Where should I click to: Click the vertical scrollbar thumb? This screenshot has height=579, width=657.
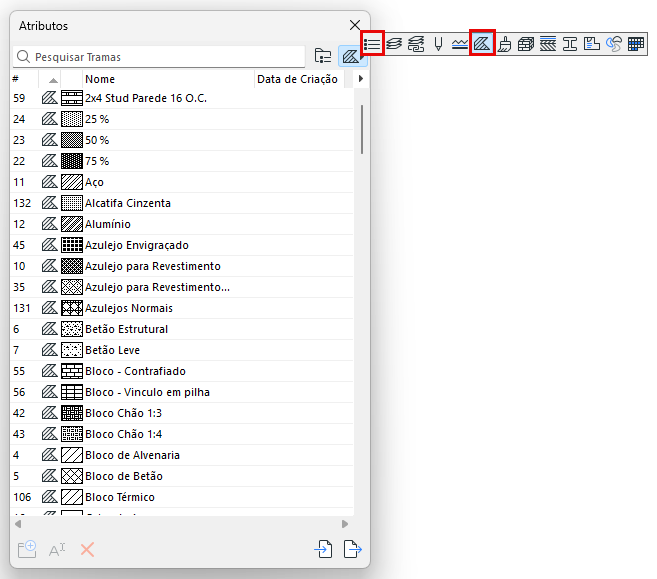point(362,129)
